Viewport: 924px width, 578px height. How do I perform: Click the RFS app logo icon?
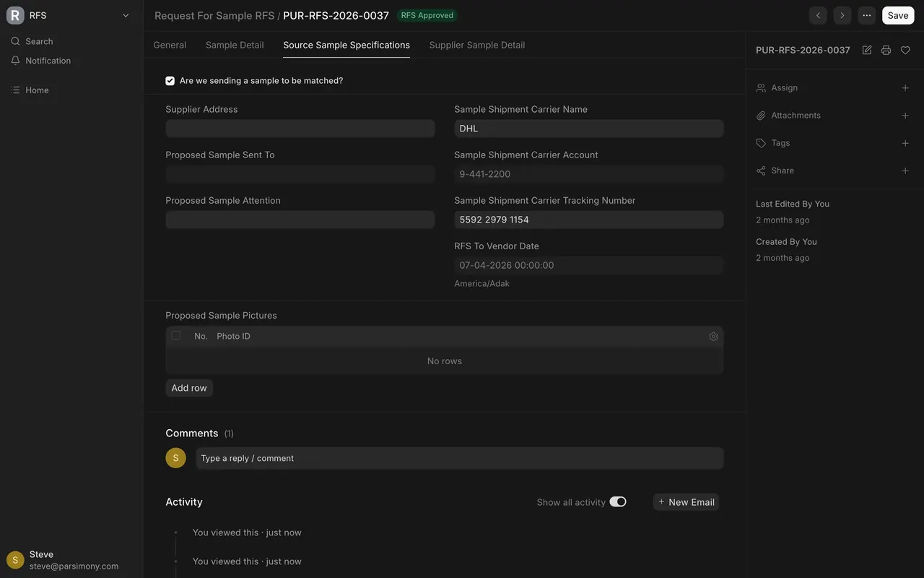click(x=15, y=15)
